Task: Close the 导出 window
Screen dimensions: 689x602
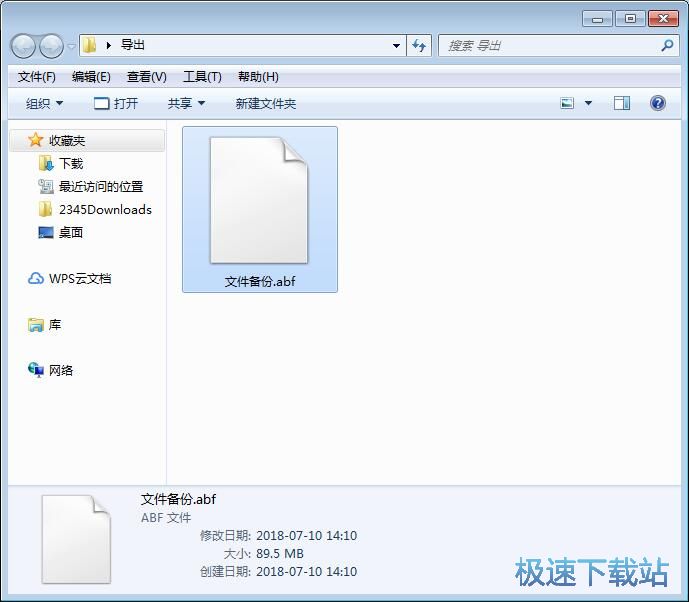Action: point(664,19)
